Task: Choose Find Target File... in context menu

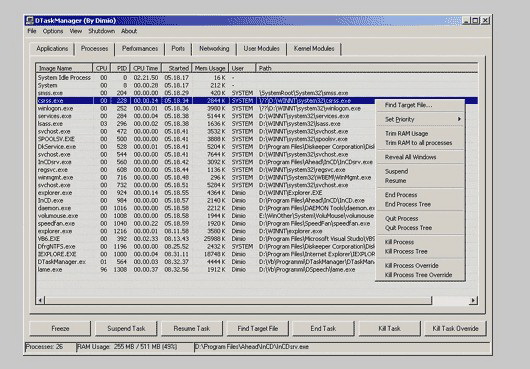Action: pos(420,105)
